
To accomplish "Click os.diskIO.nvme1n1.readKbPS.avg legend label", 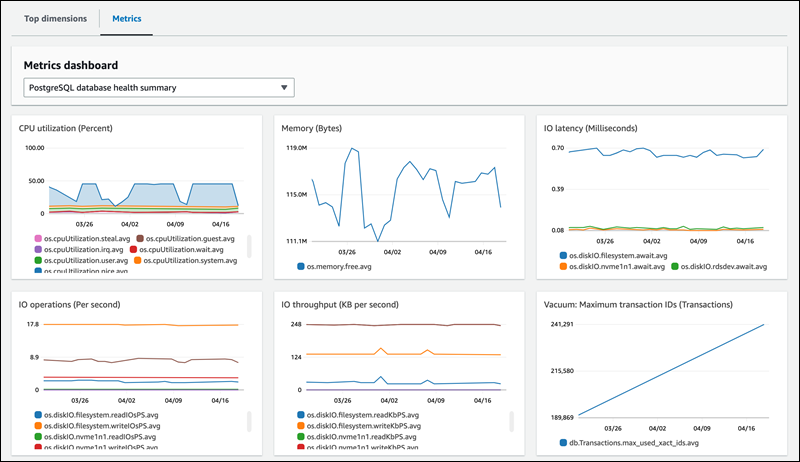I will coord(377,436).
